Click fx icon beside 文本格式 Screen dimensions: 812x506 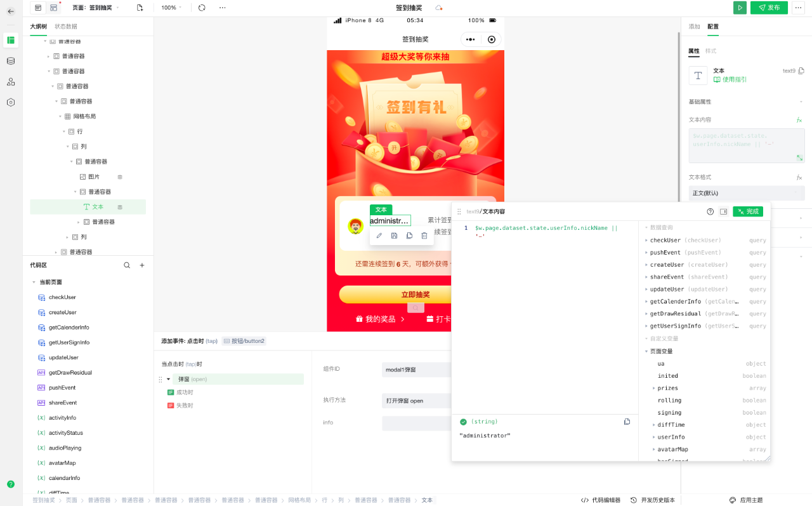pos(799,177)
